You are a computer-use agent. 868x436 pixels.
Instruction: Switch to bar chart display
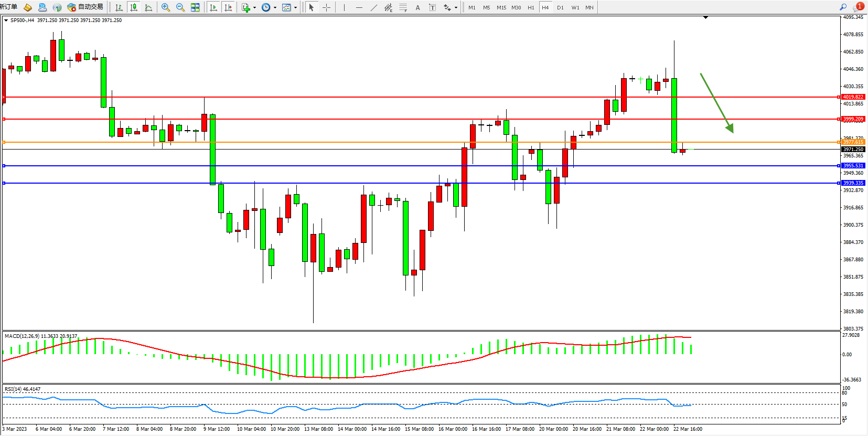[x=119, y=7]
